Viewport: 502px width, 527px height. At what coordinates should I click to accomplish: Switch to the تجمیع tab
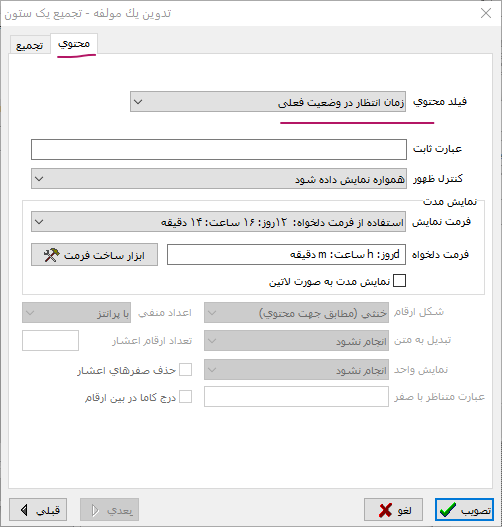pos(30,45)
